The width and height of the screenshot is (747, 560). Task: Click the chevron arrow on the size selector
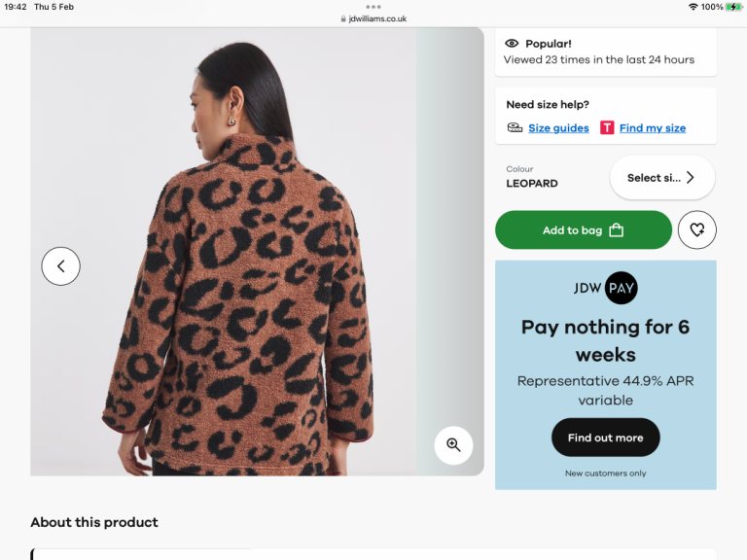(x=691, y=178)
